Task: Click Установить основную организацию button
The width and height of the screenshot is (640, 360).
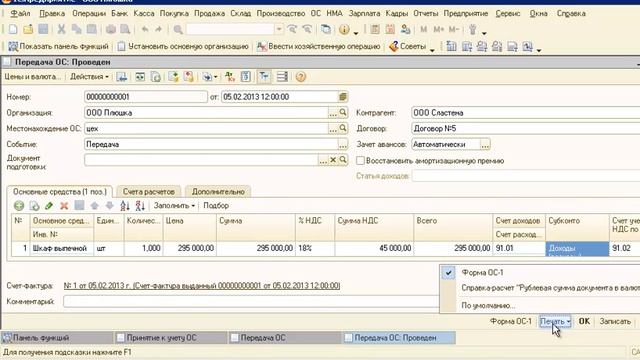Action: [183, 47]
